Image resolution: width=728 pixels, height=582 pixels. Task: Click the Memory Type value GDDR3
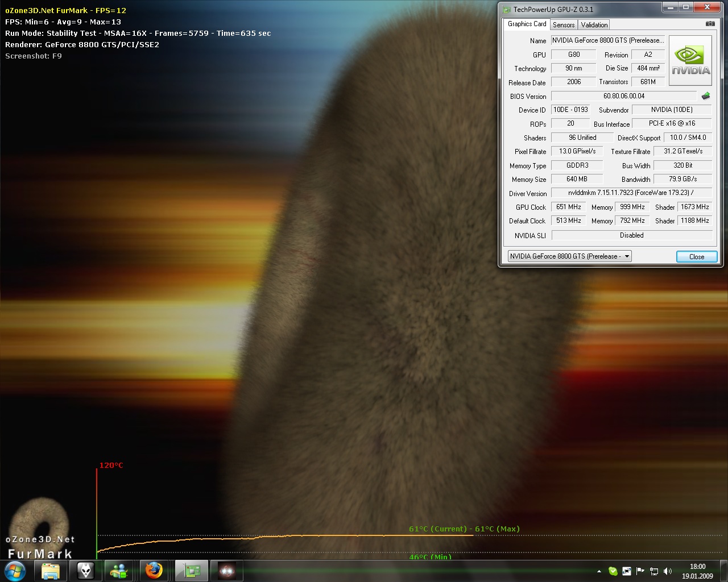point(577,165)
